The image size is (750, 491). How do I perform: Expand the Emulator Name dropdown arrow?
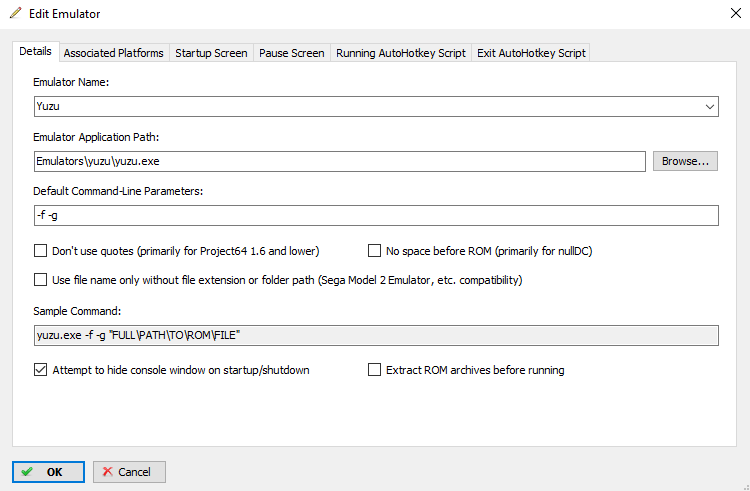[710, 107]
